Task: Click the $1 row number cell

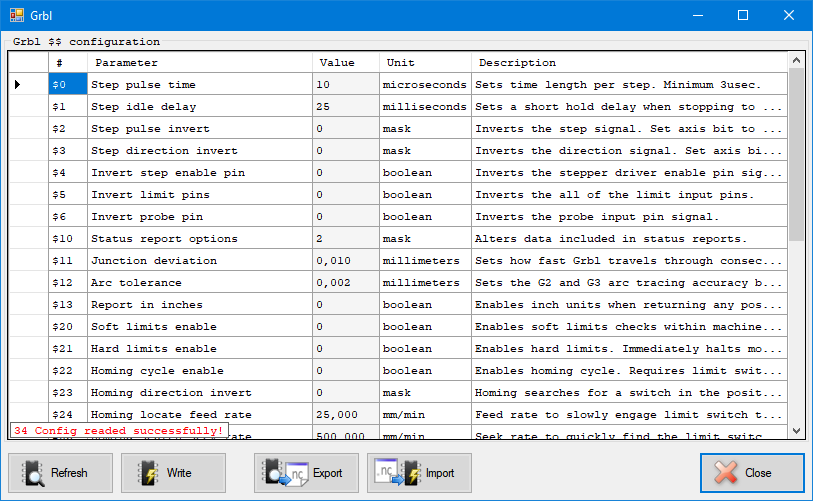Action: (68, 106)
